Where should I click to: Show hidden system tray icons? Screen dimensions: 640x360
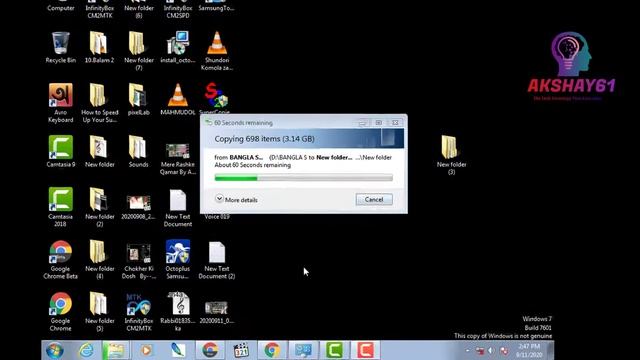468,351
